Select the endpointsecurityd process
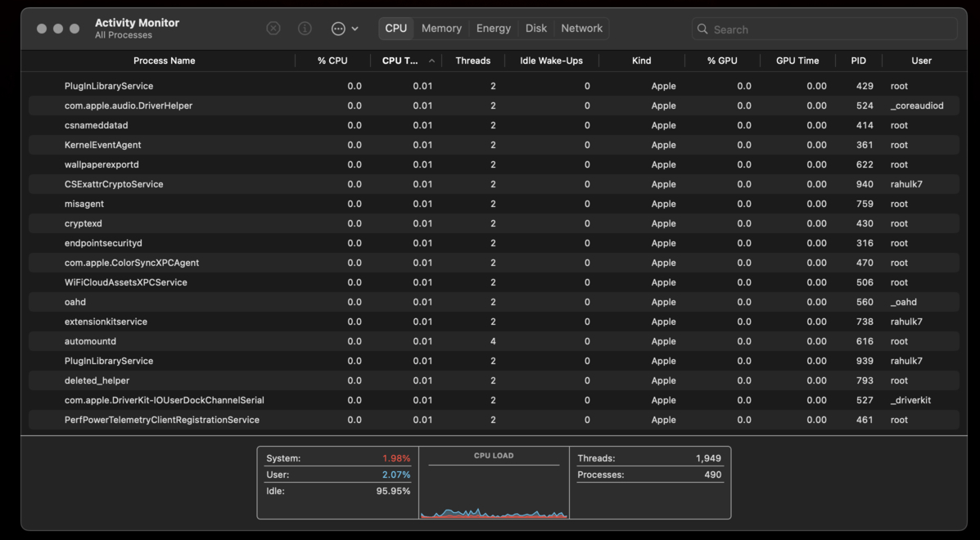The image size is (980, 540). pyautogui.click(x=494, y=244)
